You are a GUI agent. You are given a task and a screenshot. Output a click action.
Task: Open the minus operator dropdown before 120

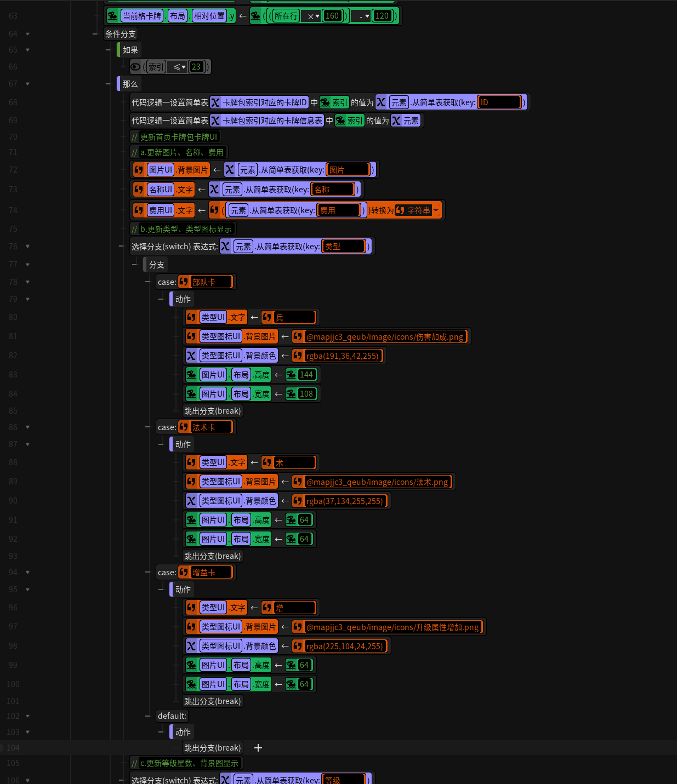point(363,16)
